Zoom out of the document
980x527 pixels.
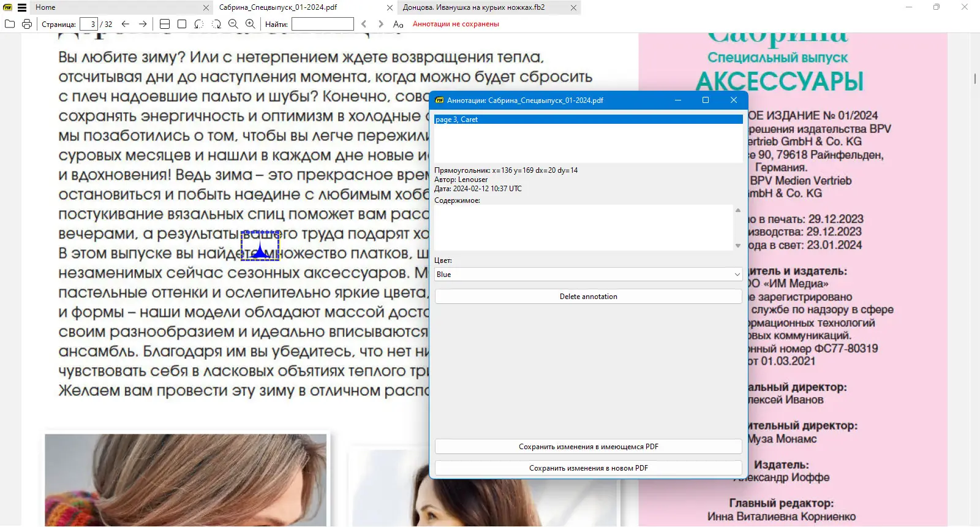[233, 24]
